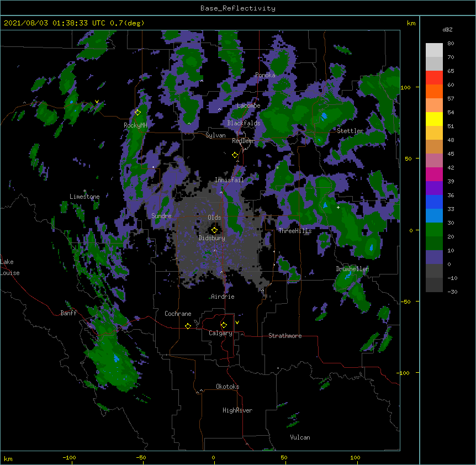Click the Drumheller town label
The image size is (476, 465).
(352, 269)
